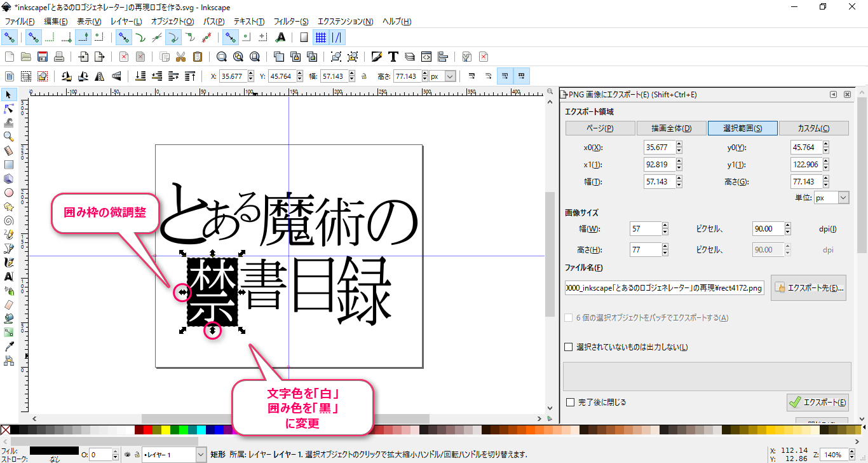Check 選択されていないものは出力しない checkbox
This screenshot has width=868, height=463.
(569, 347)
